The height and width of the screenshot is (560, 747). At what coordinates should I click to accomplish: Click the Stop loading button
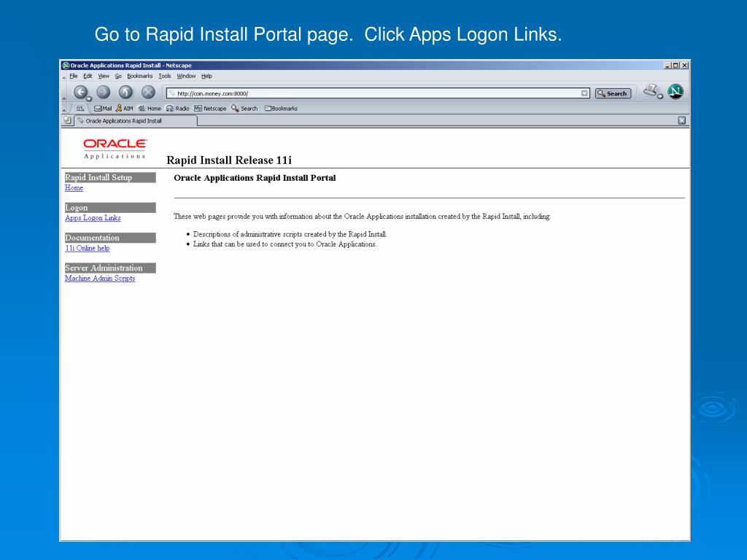(x=148, y=92)
